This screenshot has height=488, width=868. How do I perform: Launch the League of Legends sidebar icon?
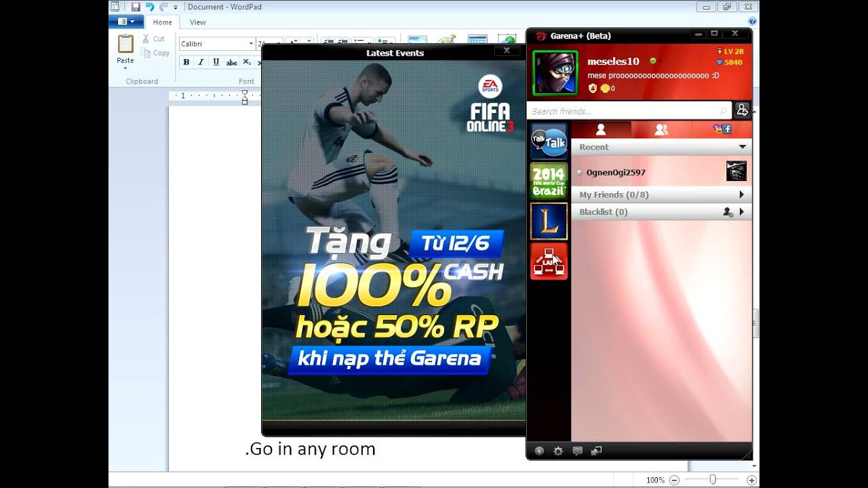point(549,221)
